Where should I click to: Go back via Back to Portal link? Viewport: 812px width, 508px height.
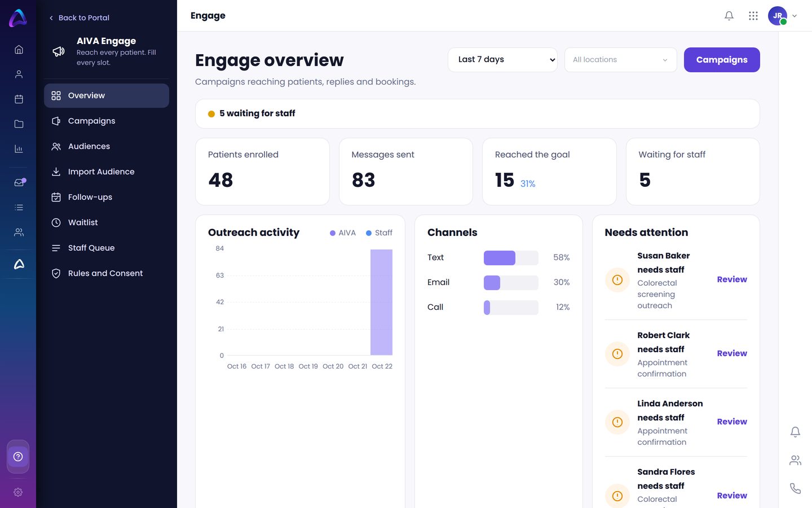(79, 17)
